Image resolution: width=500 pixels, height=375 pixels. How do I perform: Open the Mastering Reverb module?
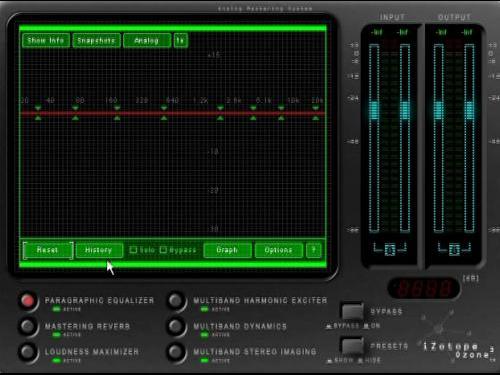(x=28, y=326)
